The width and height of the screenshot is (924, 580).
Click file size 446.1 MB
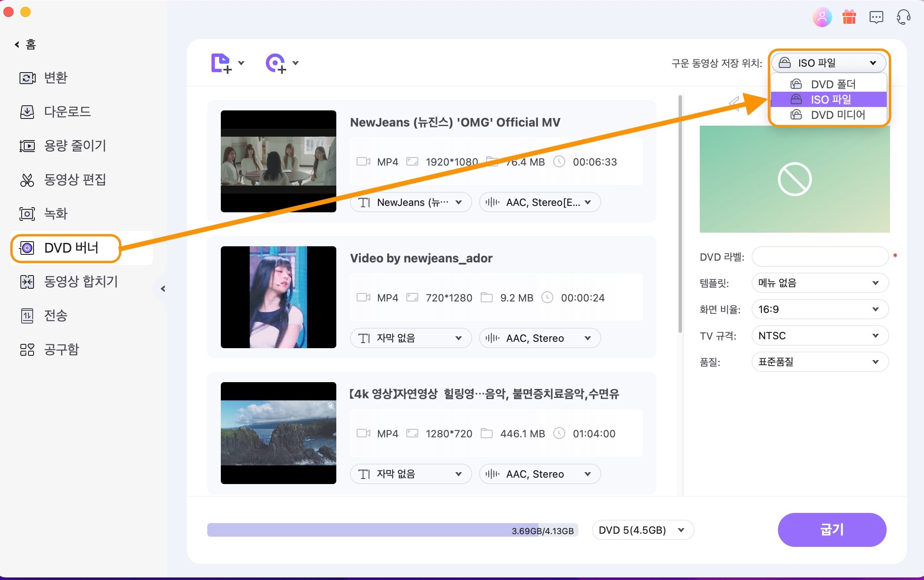(x=522, y=434)
